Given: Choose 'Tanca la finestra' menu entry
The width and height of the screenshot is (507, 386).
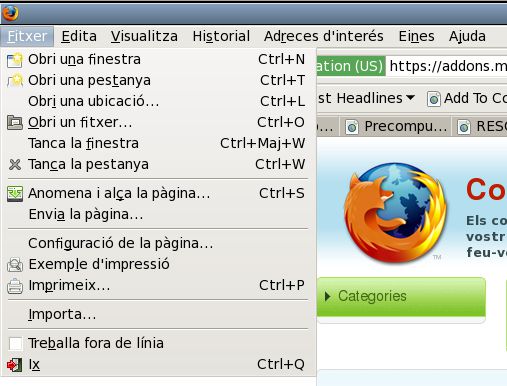Looking at the screenshot, I should point(157,144).
